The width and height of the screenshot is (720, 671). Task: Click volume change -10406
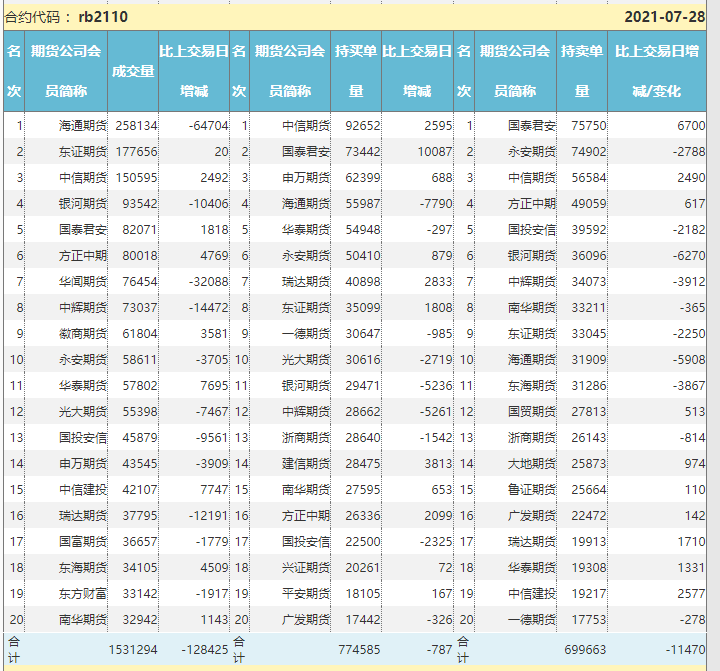tap(208, 203)
